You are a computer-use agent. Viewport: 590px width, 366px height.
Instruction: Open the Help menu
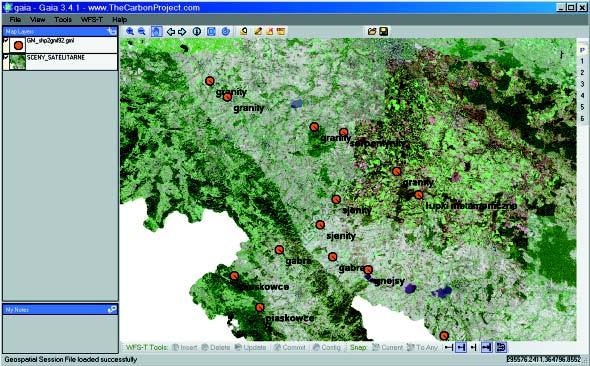coord(119,20)
